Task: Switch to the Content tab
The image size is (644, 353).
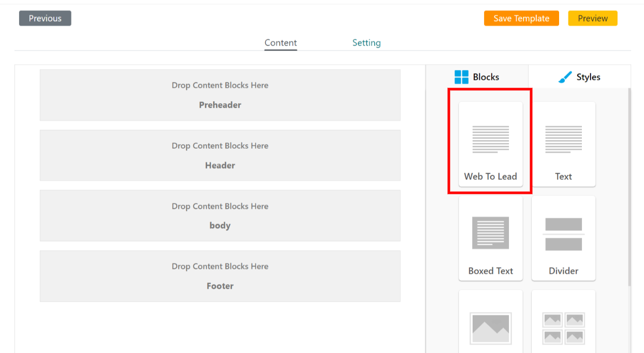Action: pos(281,43)
